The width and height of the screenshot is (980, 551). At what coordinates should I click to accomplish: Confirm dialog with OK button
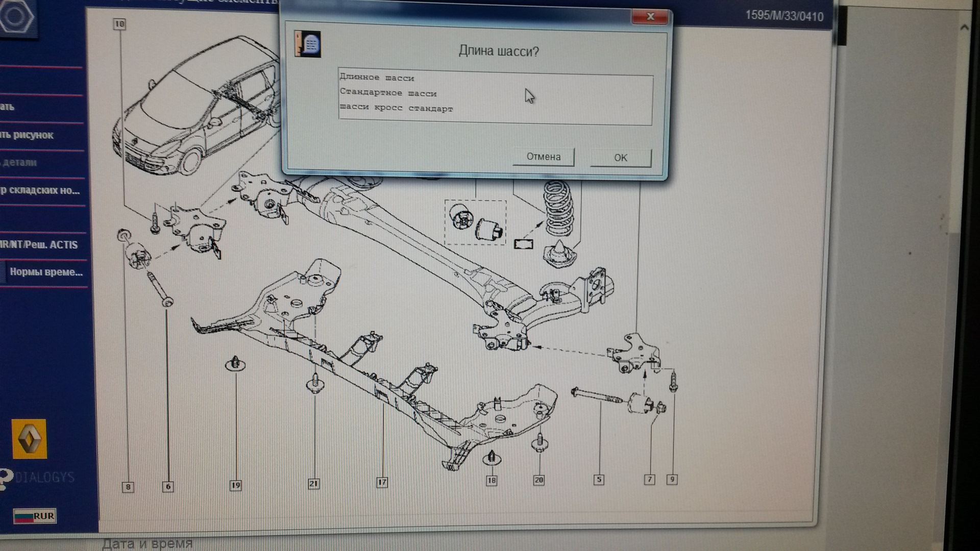(621, 158)
